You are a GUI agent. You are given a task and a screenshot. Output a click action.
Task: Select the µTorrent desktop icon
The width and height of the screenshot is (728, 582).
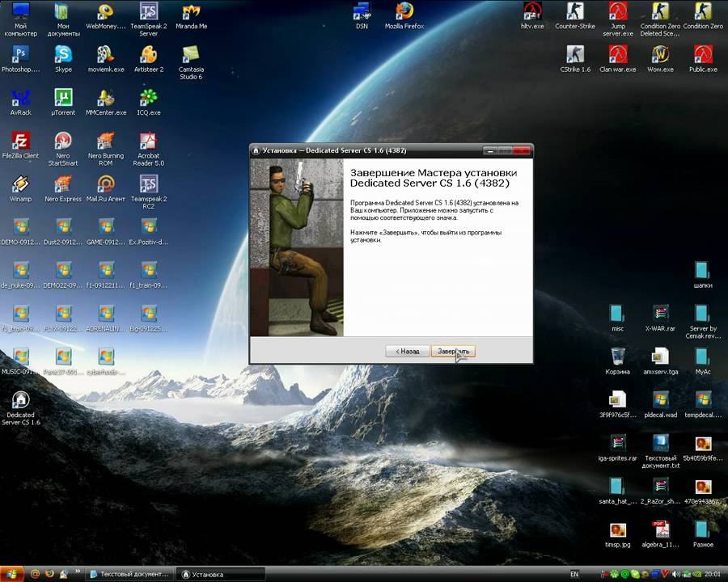[63, 103]
